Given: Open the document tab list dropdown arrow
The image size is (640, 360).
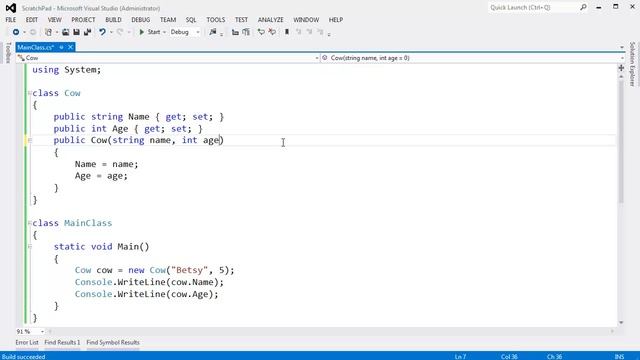Looking at the screenshot, I should [x=621, y=47].
